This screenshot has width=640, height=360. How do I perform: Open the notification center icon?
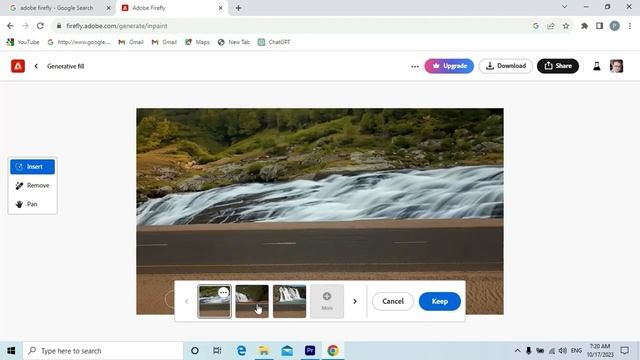click(x=624, y=351)
